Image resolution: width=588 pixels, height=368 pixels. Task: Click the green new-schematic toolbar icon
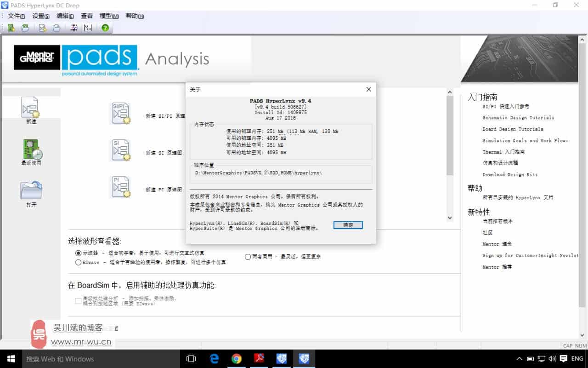click(11, 28)
